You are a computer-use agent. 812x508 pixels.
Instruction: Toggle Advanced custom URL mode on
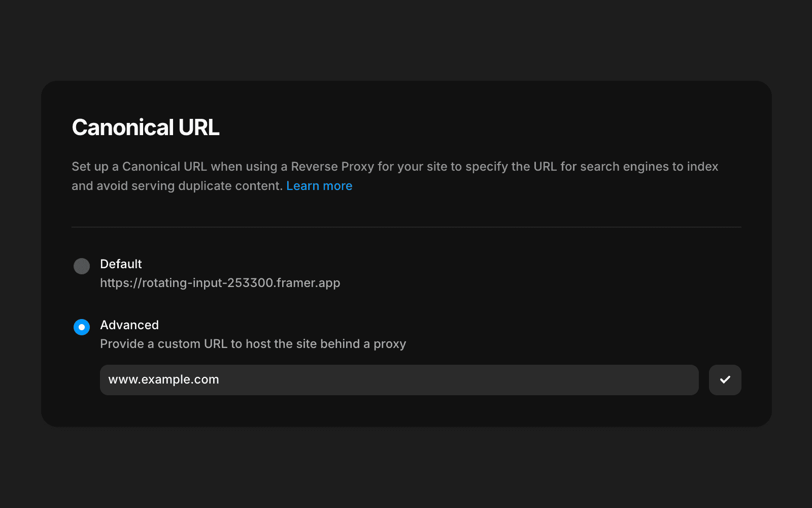coord(82,327)
